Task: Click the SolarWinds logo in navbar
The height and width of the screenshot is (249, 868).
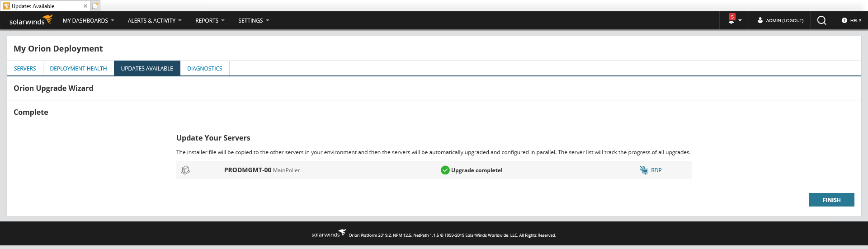Action: coord(31,20)
